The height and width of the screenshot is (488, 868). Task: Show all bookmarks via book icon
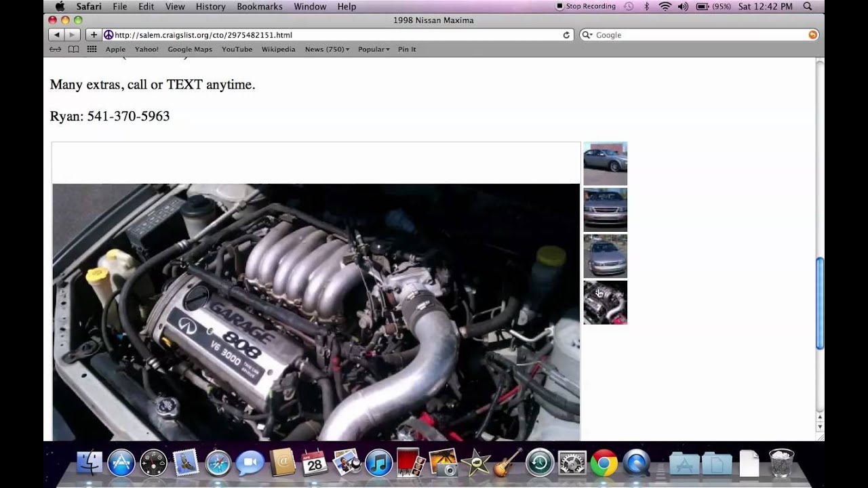(73, 49)
